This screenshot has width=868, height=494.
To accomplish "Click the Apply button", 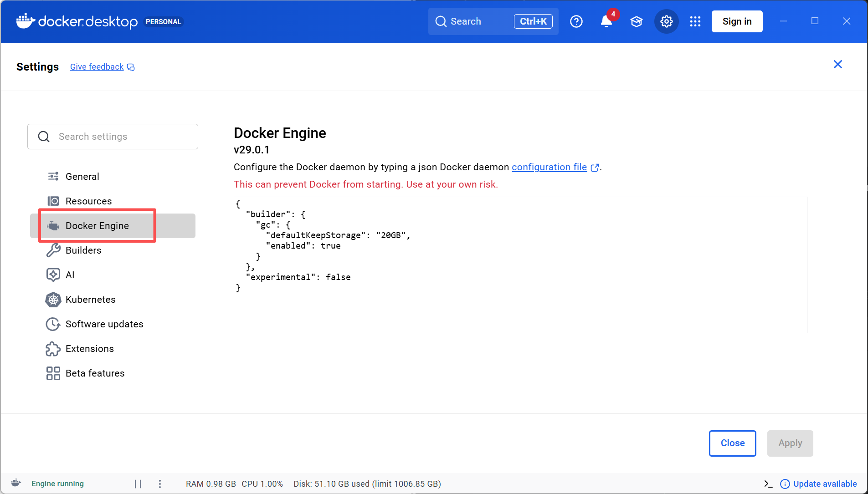I will 790,443.
